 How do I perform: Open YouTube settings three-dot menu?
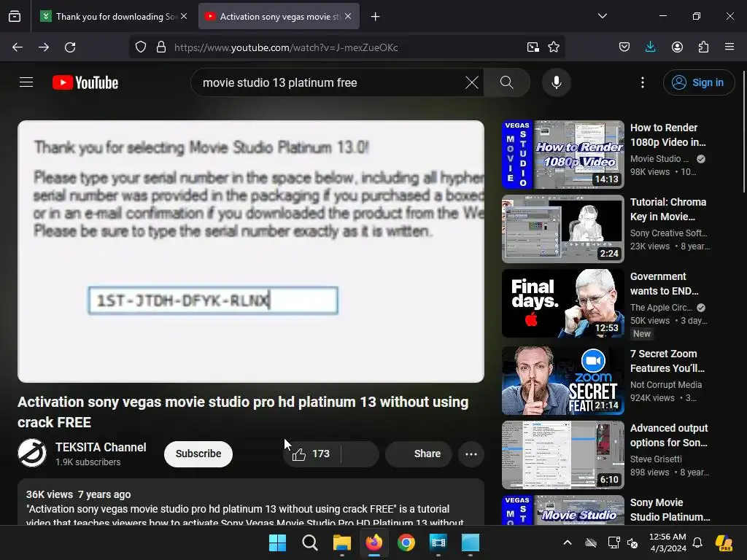642,82
